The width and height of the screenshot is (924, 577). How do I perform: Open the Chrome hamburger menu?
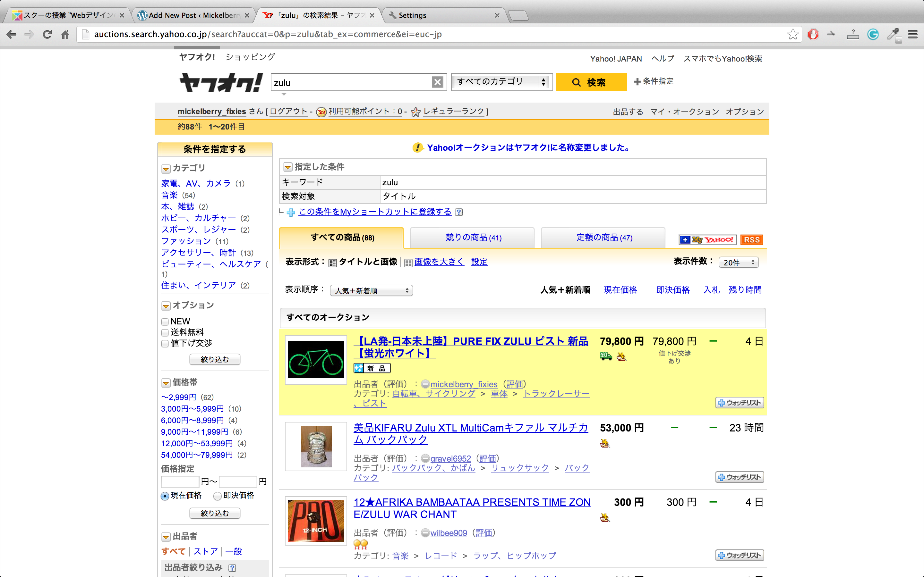click(912, 34)
